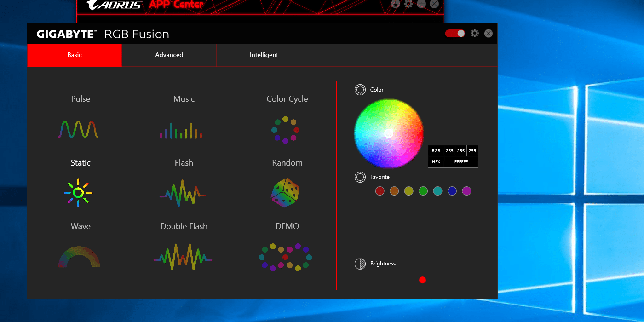644x322 pixels.
Task: Select the DEMO dotted oval icon
Action: click(x=285, y=257)
